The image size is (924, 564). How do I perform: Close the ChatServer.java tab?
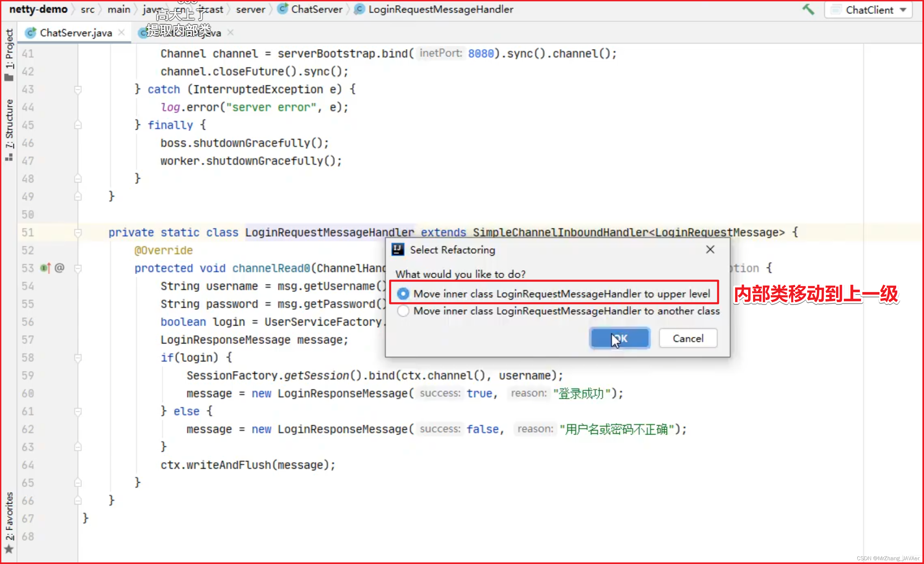pyautogui.click(x=121, y=33)
